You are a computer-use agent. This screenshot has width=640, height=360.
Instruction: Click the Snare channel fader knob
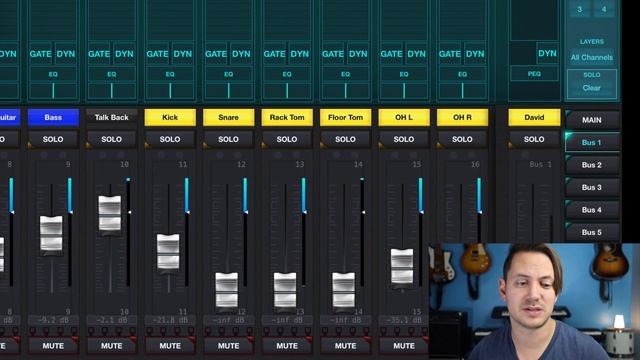point(227,290)
